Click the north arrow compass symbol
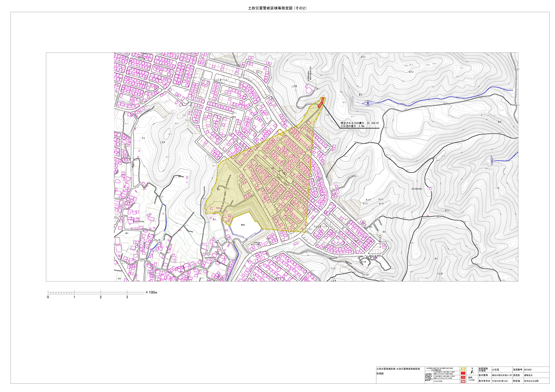The height and width of the screenshot is (392, 555). click(472, 371)
